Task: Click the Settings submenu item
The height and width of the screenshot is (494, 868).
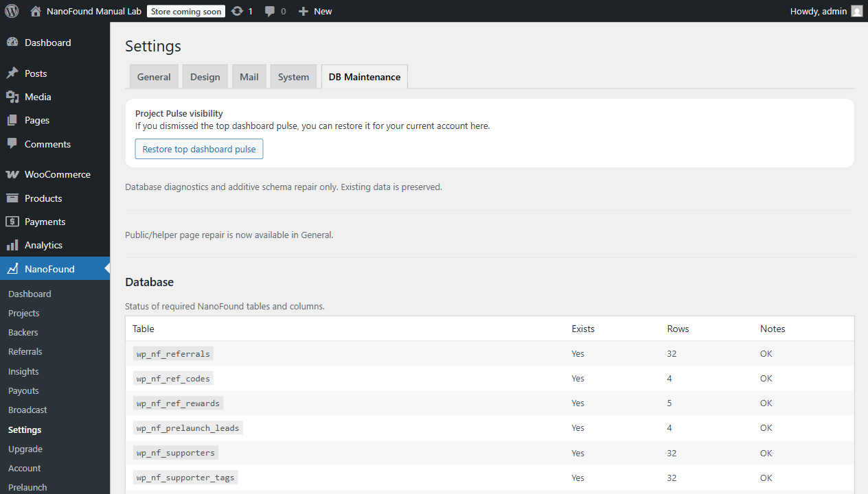Action: [25, 430]
